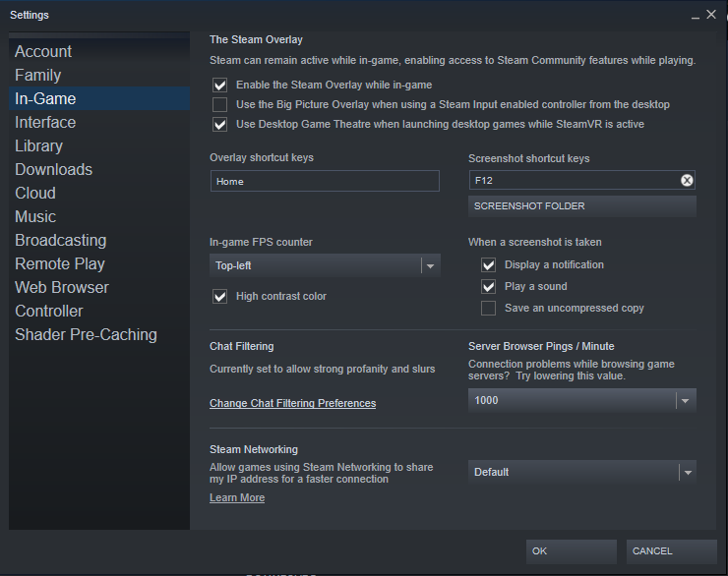Viewport: 728px width, 576px height.
Task: Toggle High contrast color checkbox
Action: coord(219,296)
